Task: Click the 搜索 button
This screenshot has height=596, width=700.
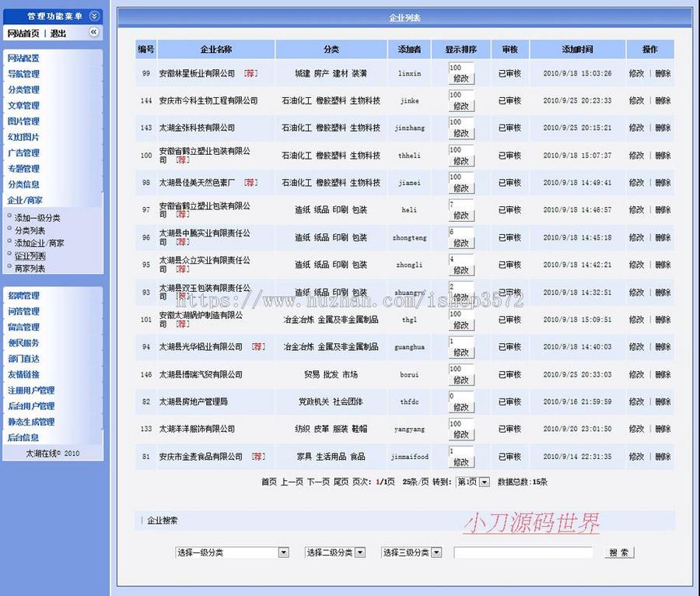Action: click(x=618, y=552)
